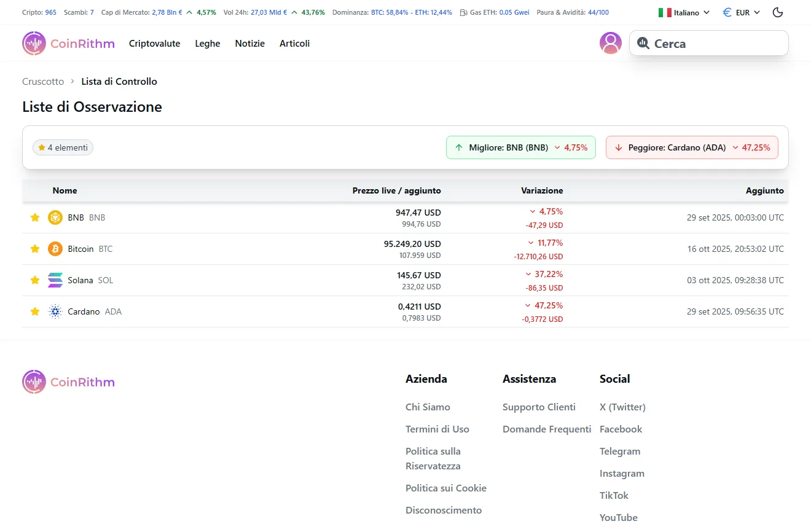The width and height of the screenshot is (811, 532).
Task: Open the Criptovalute menu
Action: click(x=154, y=43)
